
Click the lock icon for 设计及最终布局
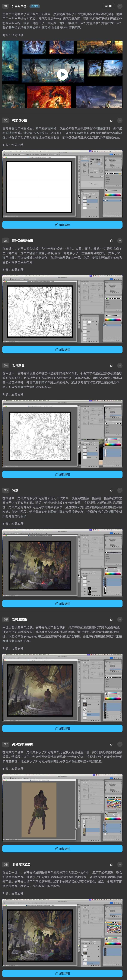pyautogui.click(x=111, y=240)
